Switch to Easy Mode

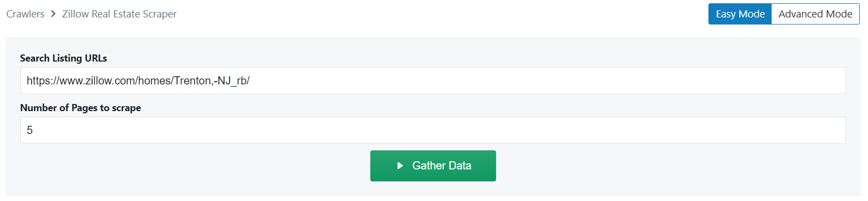(x=740, y=14)
